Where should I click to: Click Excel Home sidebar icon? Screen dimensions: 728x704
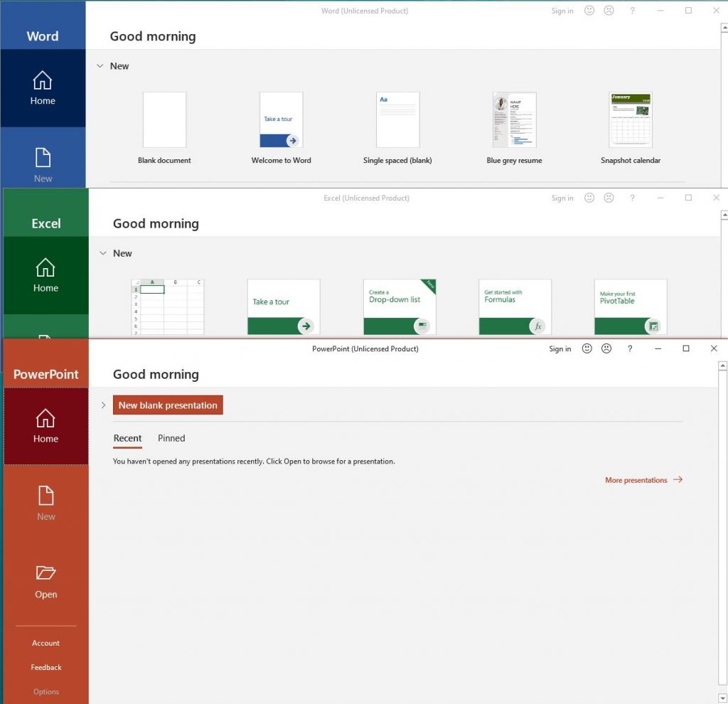tap(45, 267)
